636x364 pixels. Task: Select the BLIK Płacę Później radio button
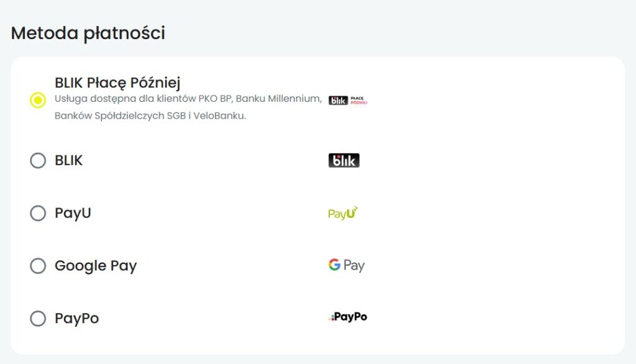(38, 100)
